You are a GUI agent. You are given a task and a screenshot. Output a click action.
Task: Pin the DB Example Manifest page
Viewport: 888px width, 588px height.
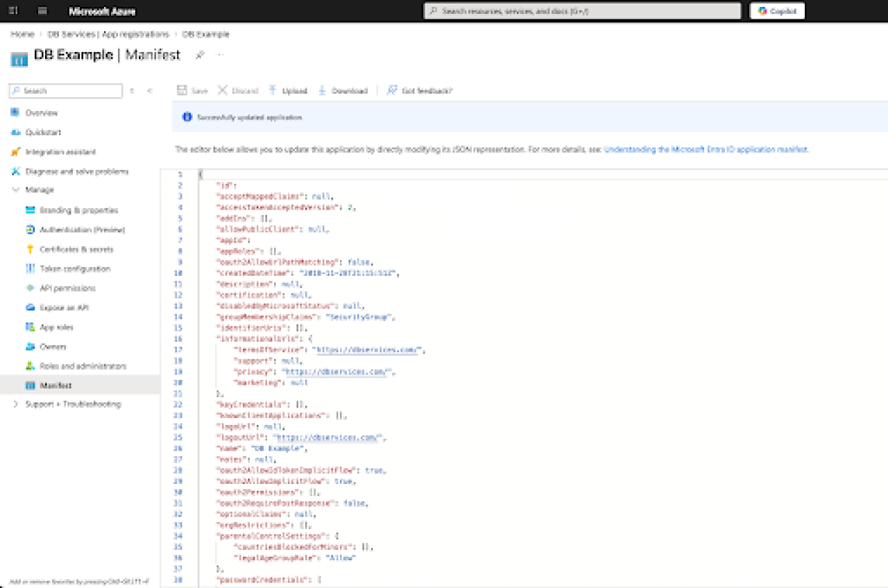[x=199, y=55]
